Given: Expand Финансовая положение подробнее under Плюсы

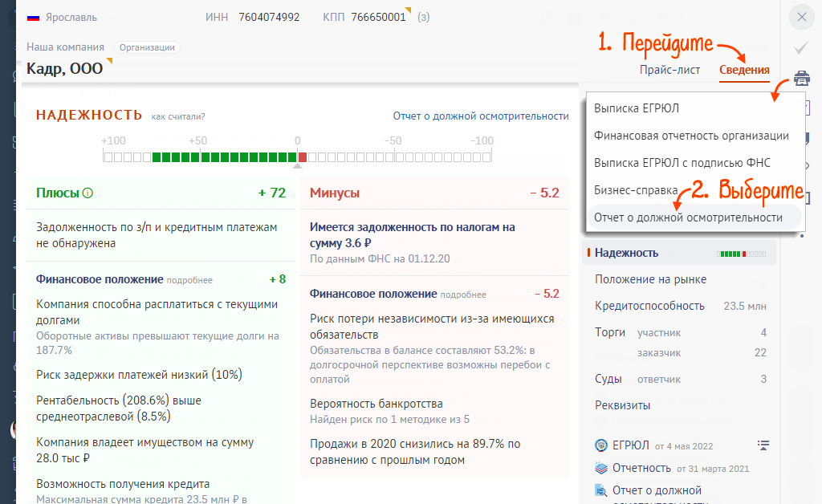Looking at the screenshot, I should click(x=189, y=280).
